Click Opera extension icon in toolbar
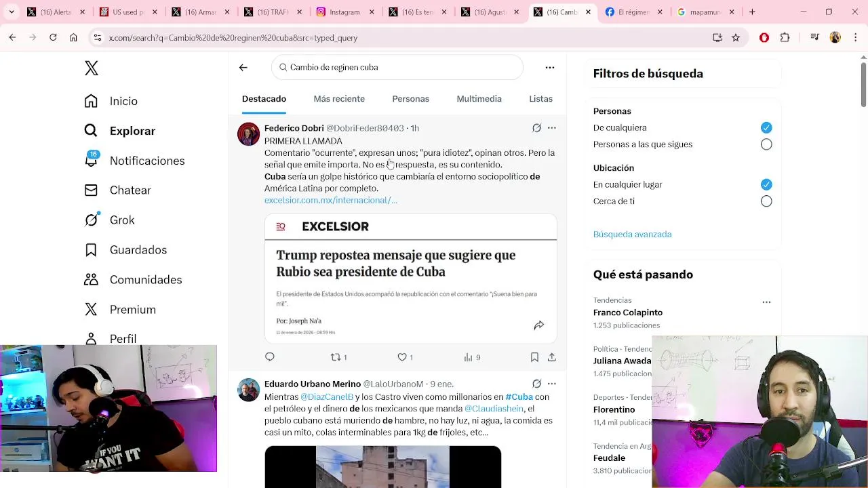Viewport: 868px width, 488px height. point(764,38)
